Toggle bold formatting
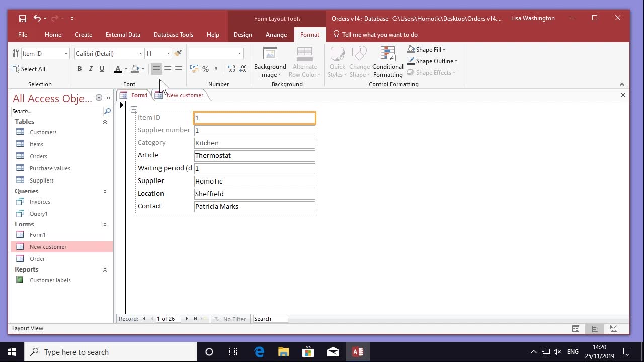The height and width of the screenshot is (362, 644). pos(79,69)
